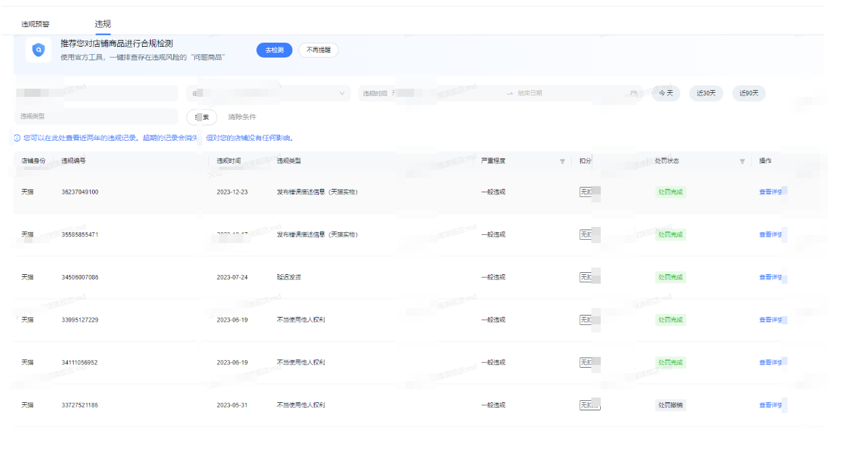
Task: Dismiss banner with 不再提醒 button
Action: click(x=318, y=50)
